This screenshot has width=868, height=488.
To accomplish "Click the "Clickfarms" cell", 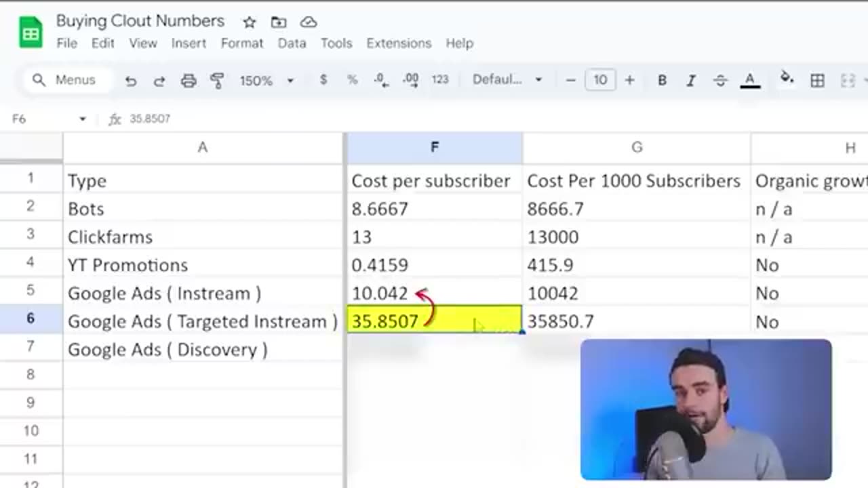I will (203, 237).
